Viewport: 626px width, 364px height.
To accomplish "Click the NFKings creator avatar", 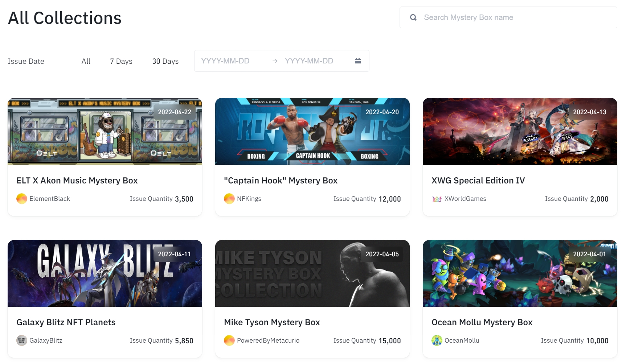I will click(229, 199).
